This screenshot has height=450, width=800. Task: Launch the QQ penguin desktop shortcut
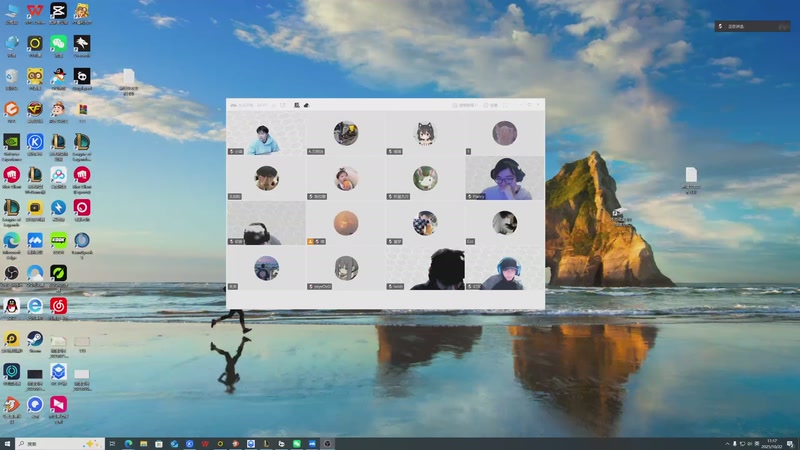click(11, 309)
